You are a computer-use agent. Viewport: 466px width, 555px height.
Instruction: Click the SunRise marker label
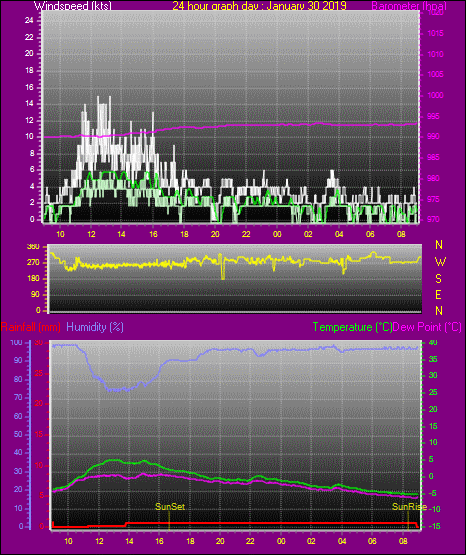[409, 507]
